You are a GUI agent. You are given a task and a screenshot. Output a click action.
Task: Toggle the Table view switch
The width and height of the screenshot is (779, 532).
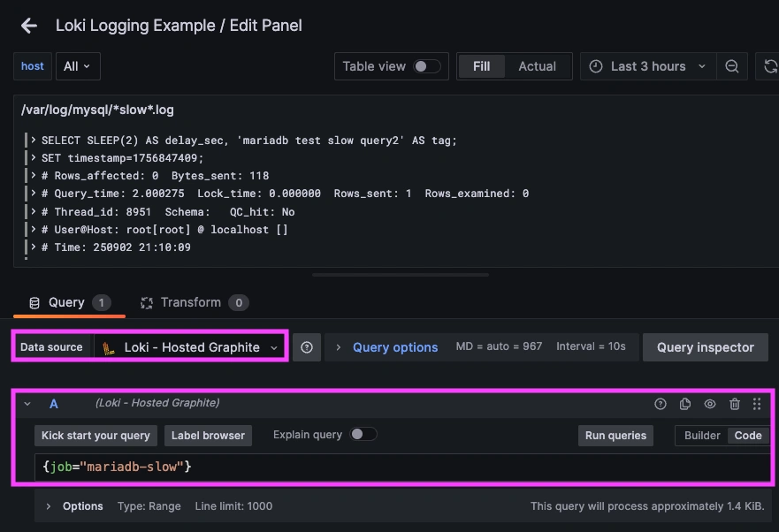[x=427, y=66]
